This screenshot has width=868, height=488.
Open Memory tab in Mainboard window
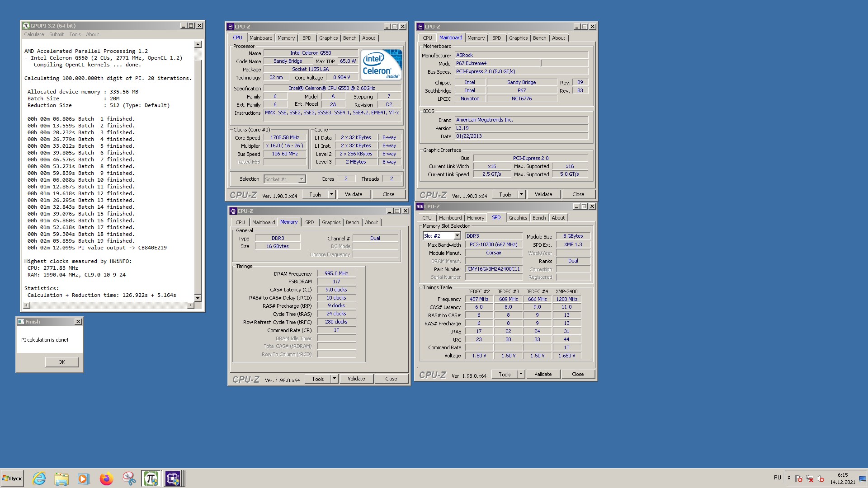(x=476, y=38)
